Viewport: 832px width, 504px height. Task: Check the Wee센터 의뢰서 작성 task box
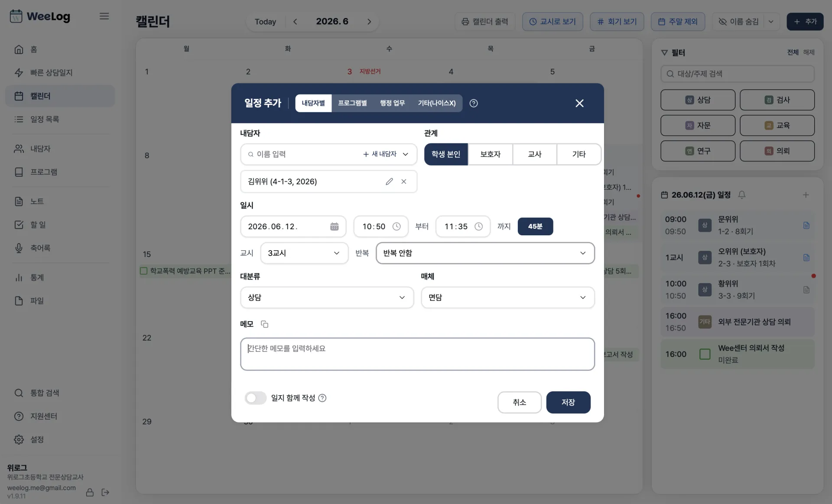tap(705, 354)
